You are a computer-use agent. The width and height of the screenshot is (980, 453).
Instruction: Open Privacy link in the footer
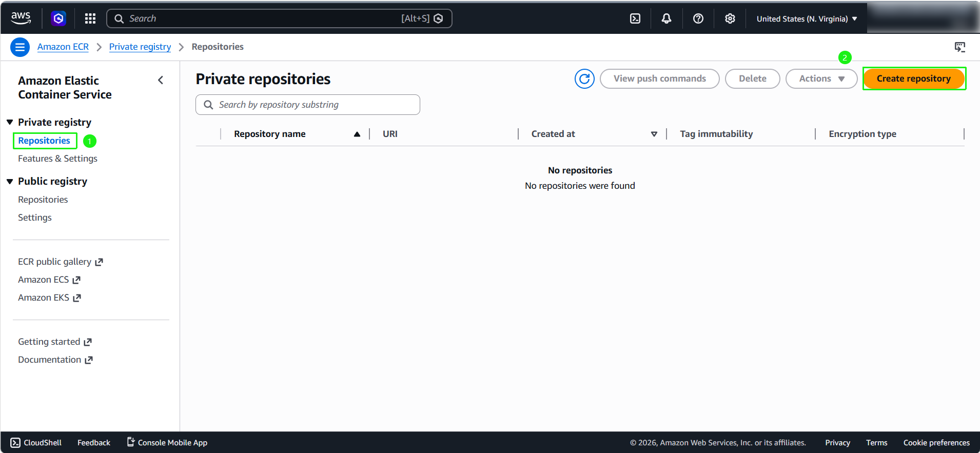(838, 443)
